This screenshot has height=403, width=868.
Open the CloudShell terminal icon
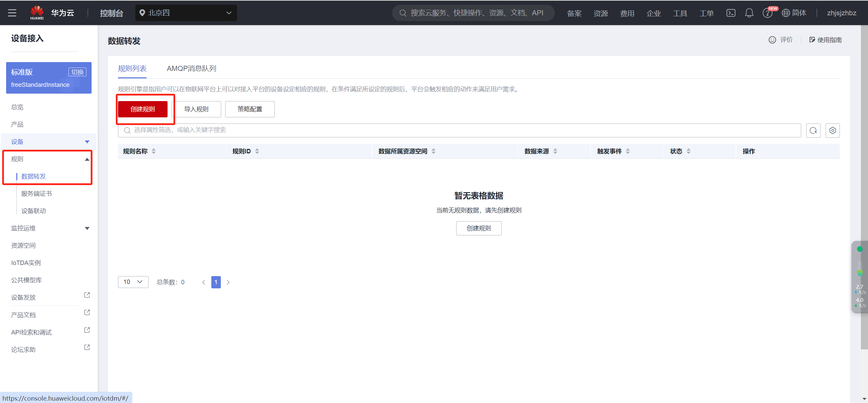(731, 13)
